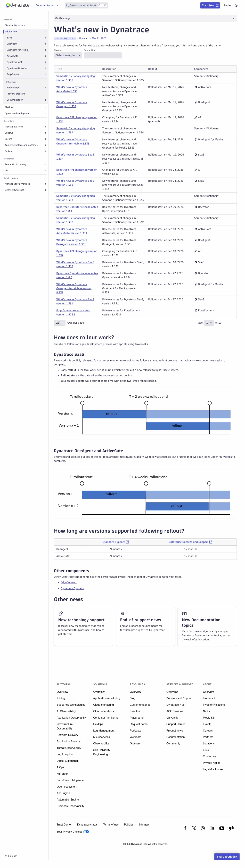Visit the Instagram icon in footer
245x868 pixels.
pos(203,828)
